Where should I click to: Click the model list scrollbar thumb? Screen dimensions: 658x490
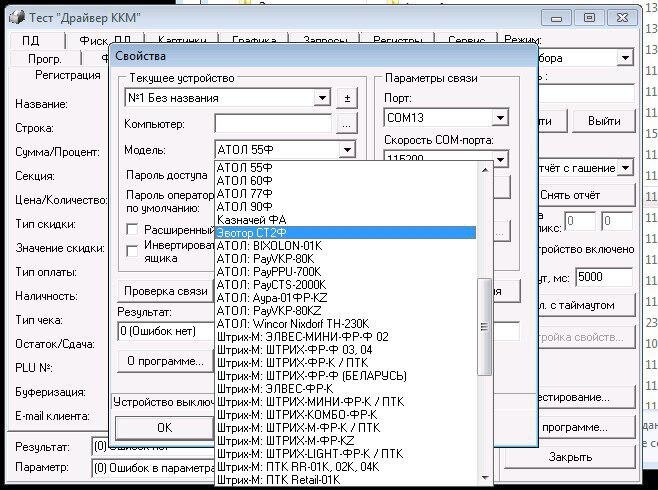point(484,326)
